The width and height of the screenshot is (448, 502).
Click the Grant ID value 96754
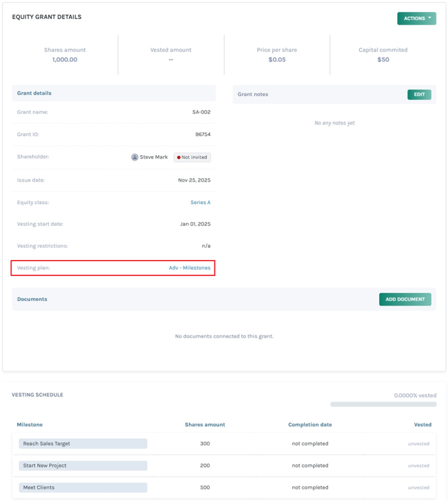[x=202, y=134]
